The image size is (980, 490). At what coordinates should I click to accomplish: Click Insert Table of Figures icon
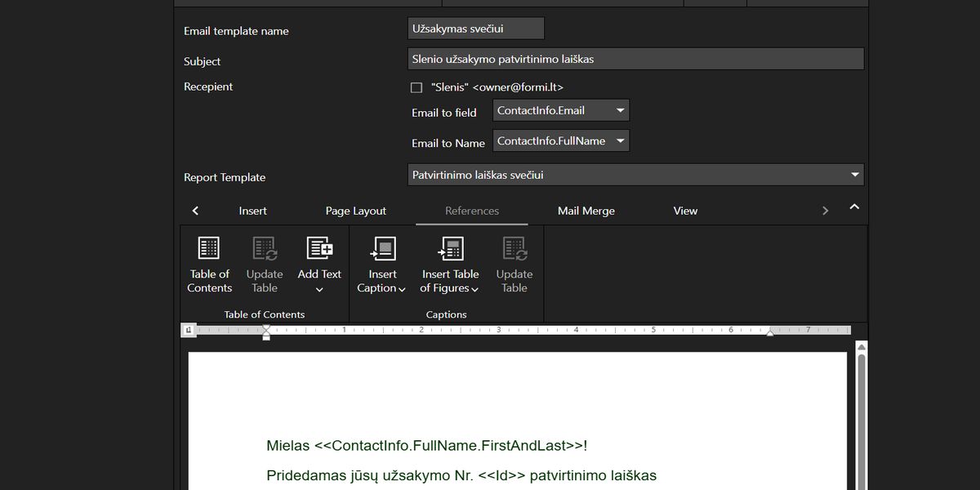pos(450,248)
